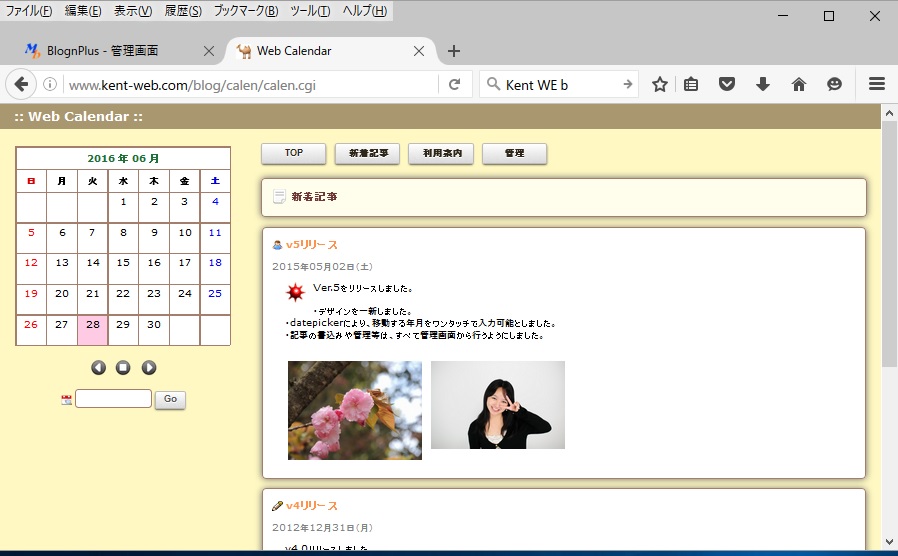Open Pocket icon in toolbar
The image size is (898, 556).
click(727, 85)
